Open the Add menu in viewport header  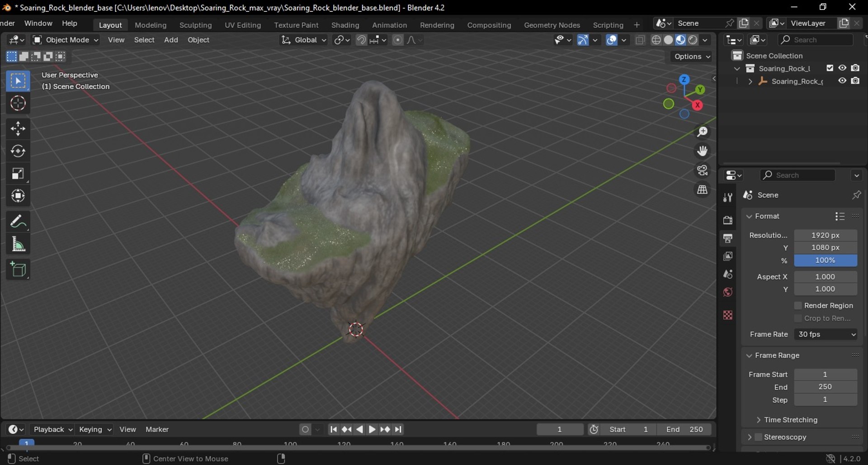pyautogui.click(x=171, y=40)
